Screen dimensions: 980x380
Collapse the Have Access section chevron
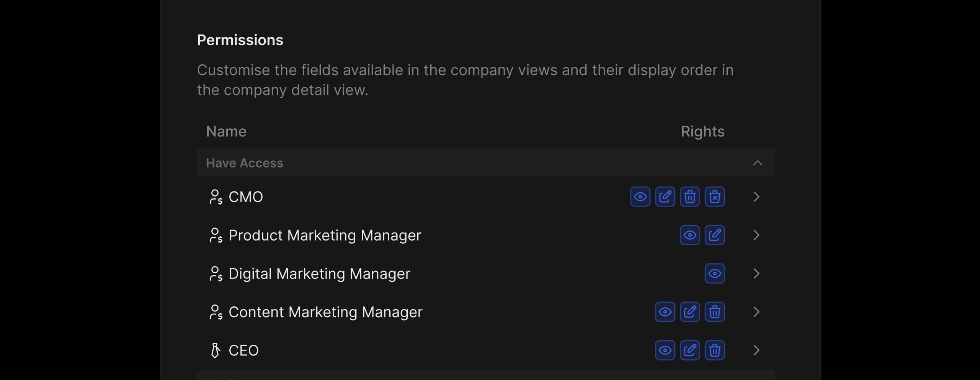[757, 163]
